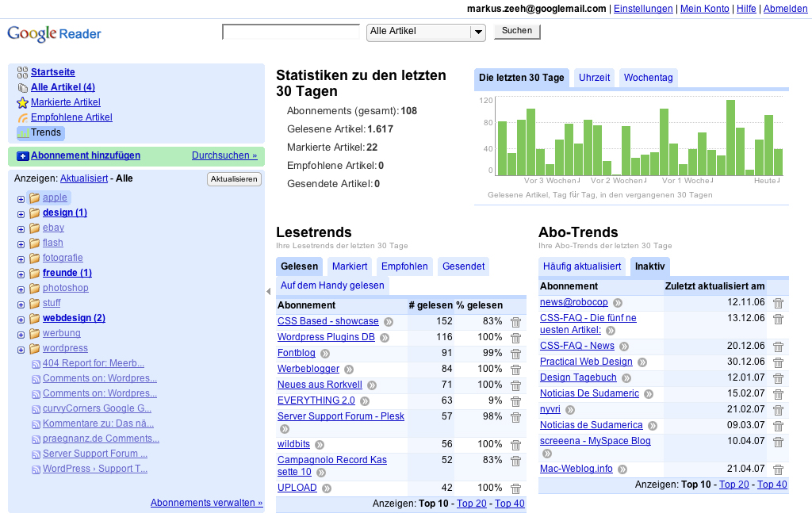Click trash icon for Wordpress Plugins DB
The height and width of the screenshot is (521, 812).
515,338
